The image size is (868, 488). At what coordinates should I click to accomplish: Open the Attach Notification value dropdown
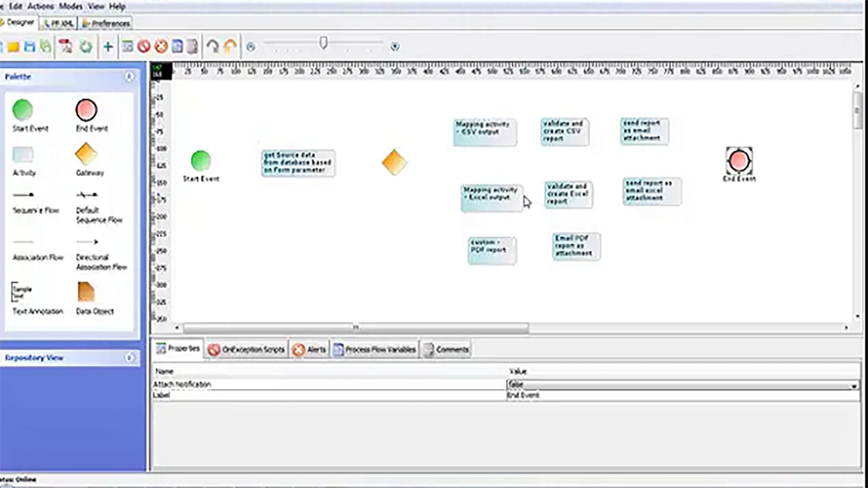[854, 386]
